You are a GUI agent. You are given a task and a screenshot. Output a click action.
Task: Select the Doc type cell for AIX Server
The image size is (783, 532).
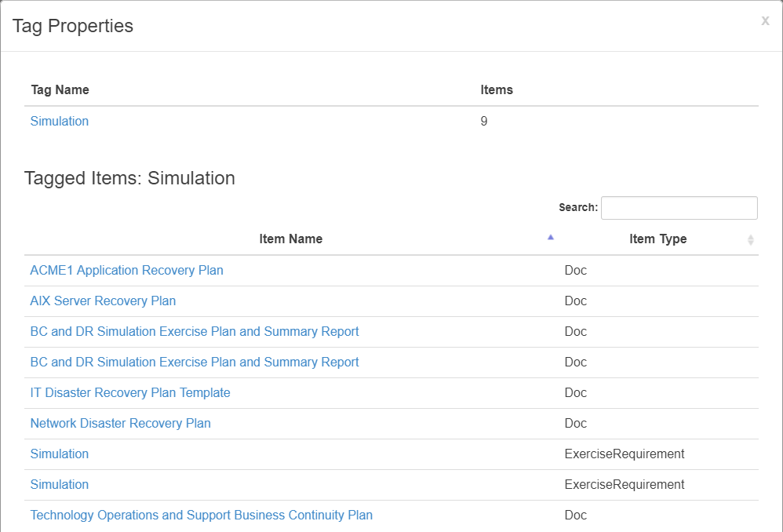pyautogui.click(x=576, y=301)
